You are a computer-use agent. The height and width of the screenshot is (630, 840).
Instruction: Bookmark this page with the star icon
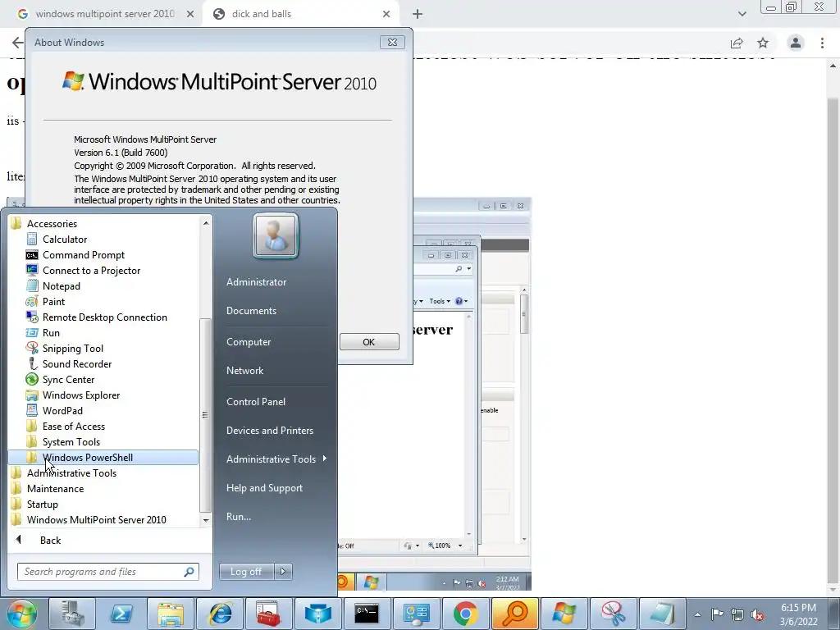pos(763,43)
